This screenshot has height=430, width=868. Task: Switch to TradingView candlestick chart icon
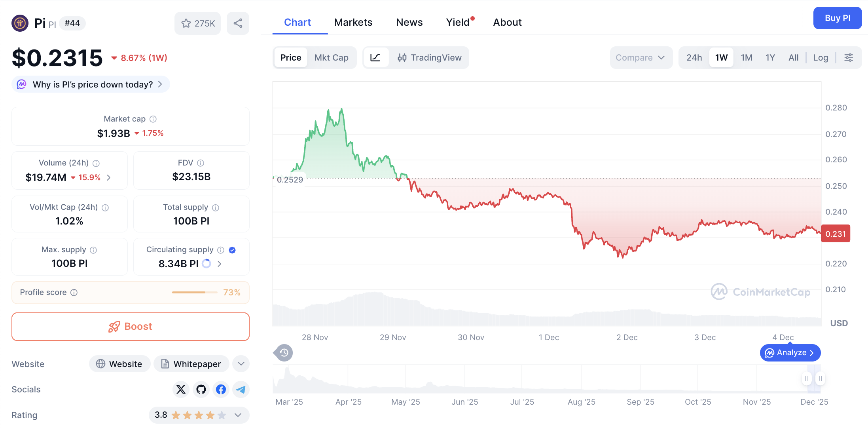(402, 57)
